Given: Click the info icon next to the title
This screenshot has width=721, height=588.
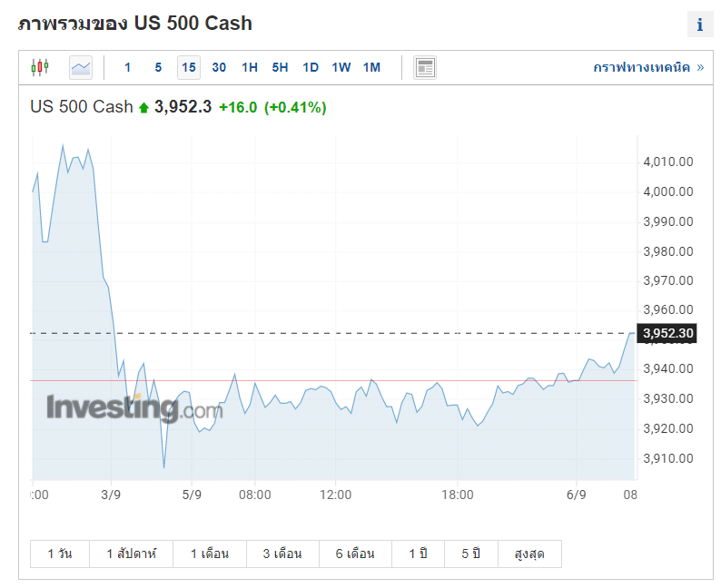Looking at the screenshot, I should (699, 24).
